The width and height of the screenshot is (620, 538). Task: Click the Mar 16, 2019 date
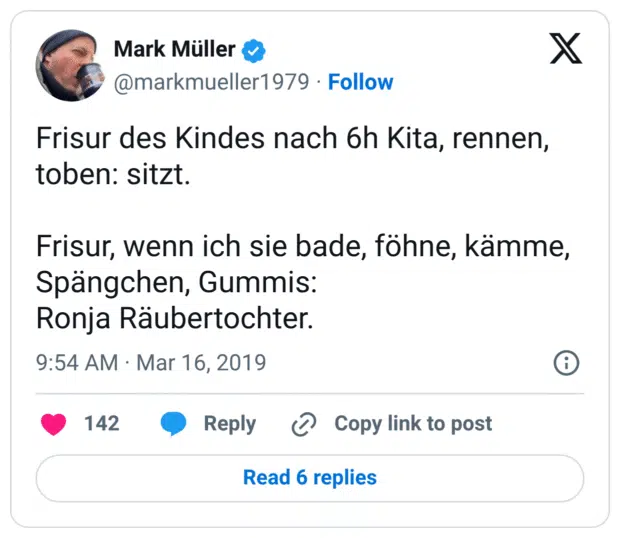[201, 362]
